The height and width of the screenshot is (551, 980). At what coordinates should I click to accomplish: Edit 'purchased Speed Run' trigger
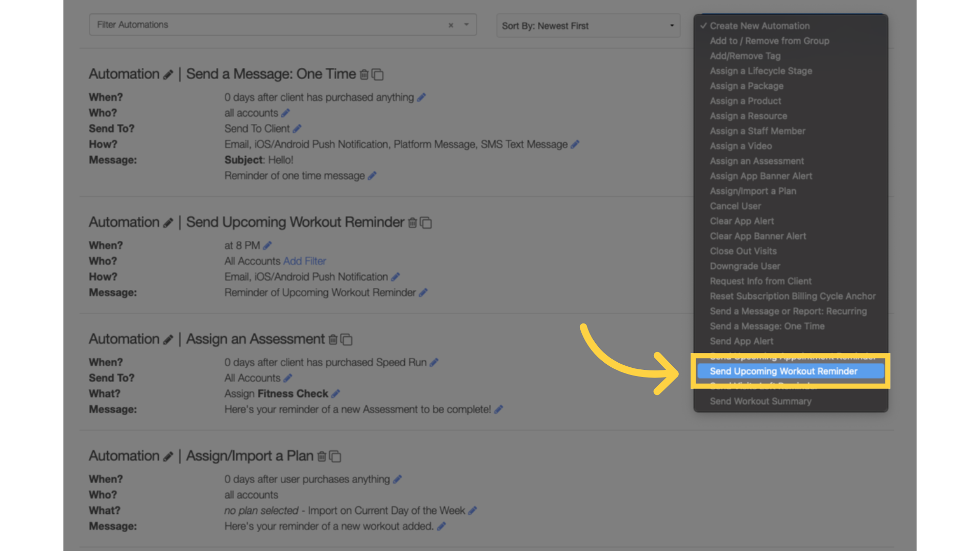434,363
